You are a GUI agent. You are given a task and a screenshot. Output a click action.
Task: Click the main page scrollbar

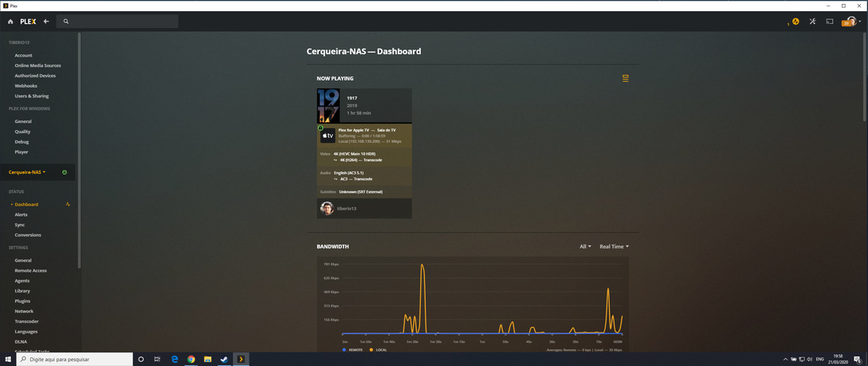(x=866, y=77)
